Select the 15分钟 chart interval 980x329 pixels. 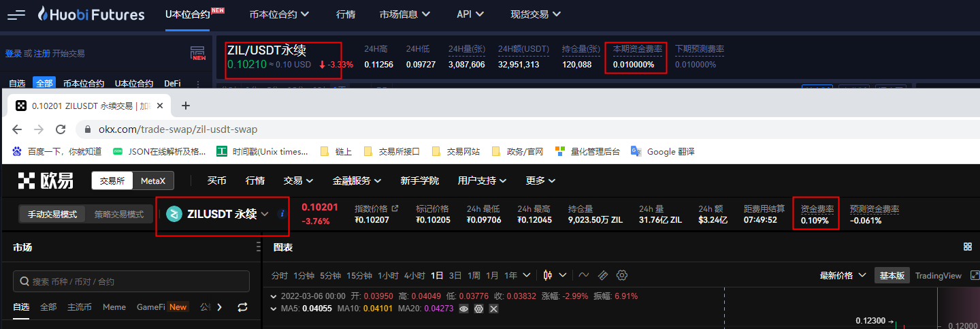pyautogui.click(x=359, y=275)
